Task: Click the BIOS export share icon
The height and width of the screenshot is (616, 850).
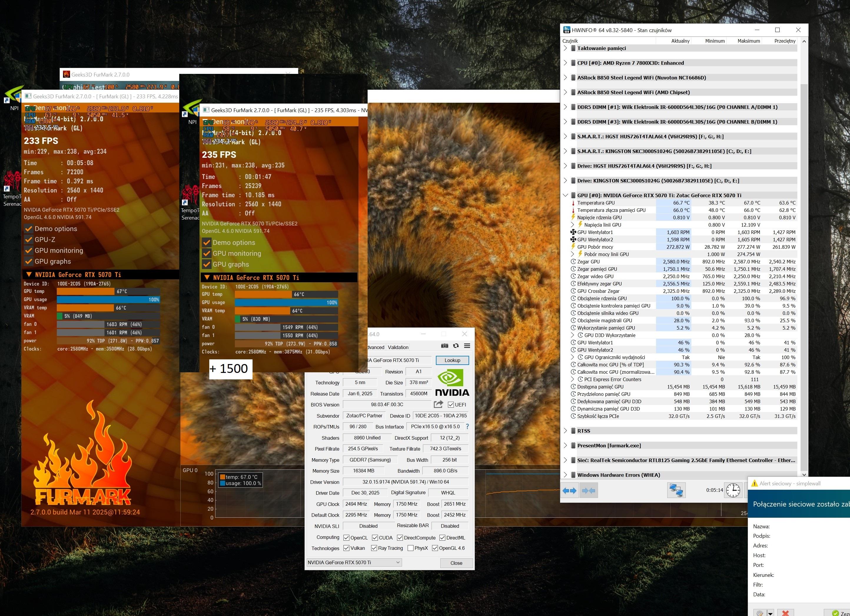Action: [x=438, y=404]
